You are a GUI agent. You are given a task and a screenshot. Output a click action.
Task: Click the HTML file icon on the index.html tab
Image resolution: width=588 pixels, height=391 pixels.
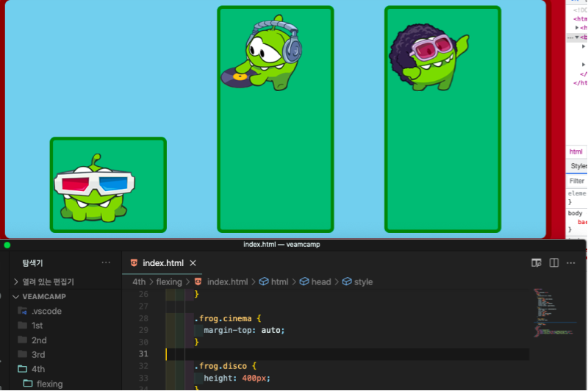click(134, 263)
